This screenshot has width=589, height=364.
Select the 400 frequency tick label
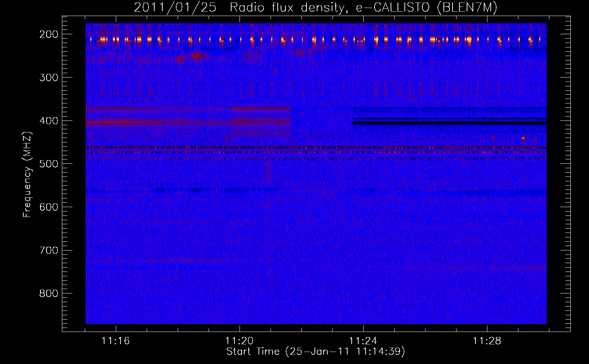pyautogui.click(x=49, y=121)
